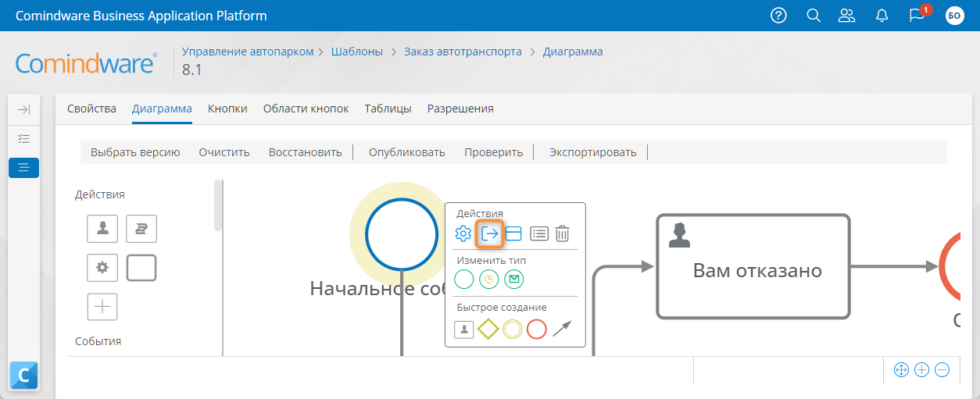
Task: Change type to timer start event
Action: 488,279
